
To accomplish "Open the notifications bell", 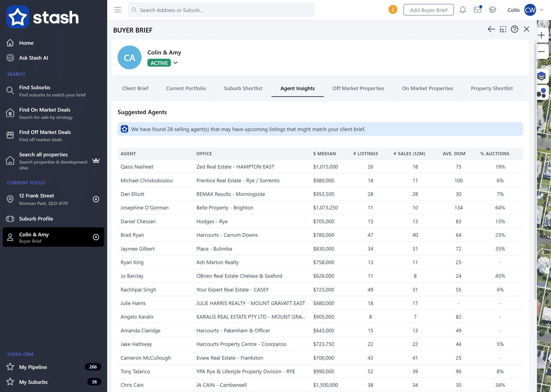I will click(x=463, y=10).
